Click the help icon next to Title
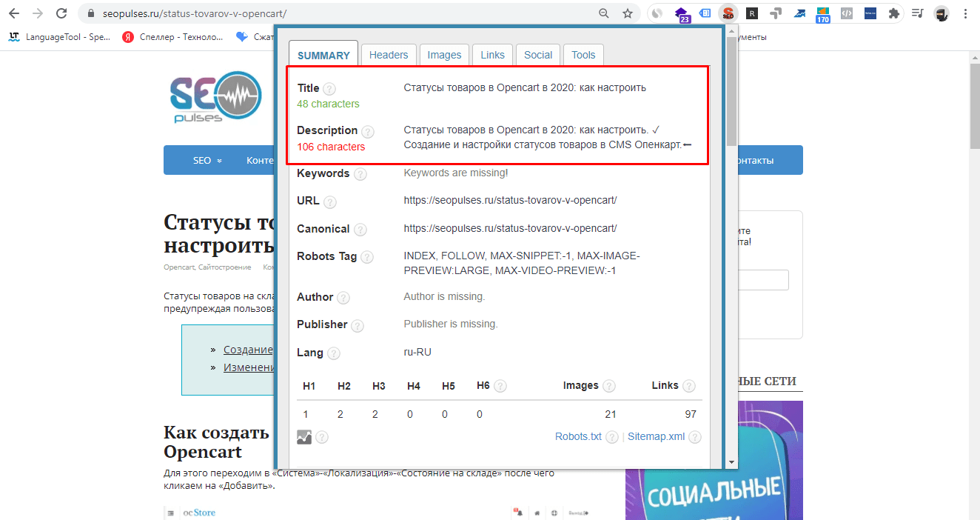Viewport: 980px width, 520px height. [329, 89]
